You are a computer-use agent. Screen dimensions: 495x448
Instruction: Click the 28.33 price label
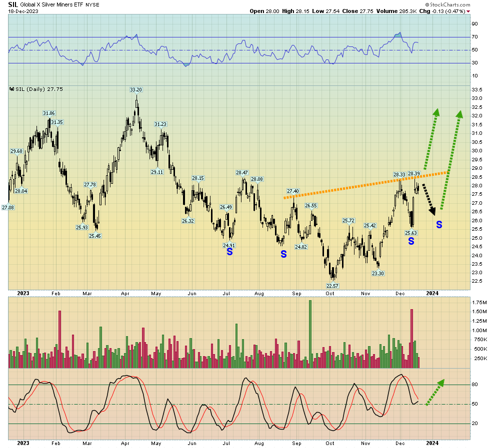pos(399,174)
